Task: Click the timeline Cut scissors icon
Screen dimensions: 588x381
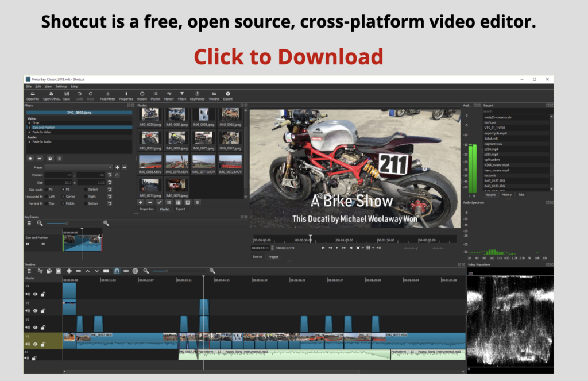Action: point(40,271)
